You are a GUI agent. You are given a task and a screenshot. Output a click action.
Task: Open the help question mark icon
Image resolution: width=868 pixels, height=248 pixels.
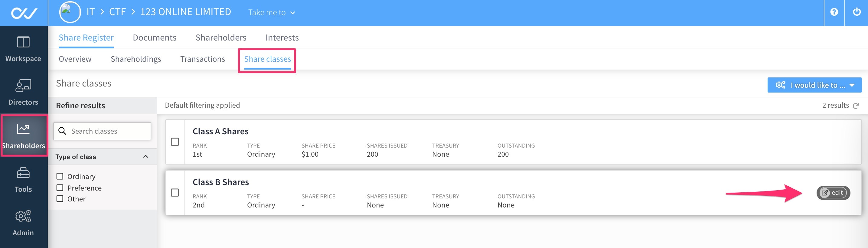(834, 12)
